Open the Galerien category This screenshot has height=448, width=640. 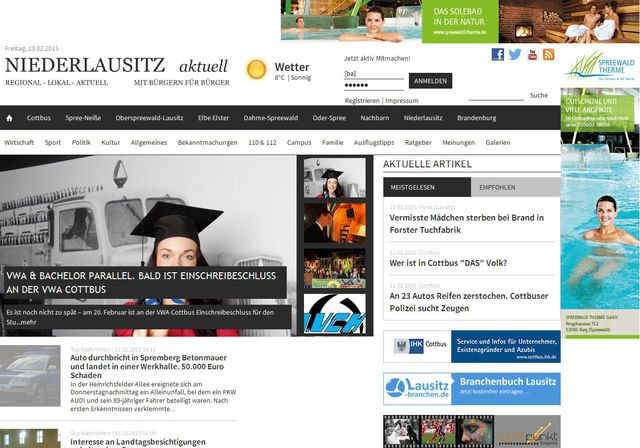tap(498, 142)
